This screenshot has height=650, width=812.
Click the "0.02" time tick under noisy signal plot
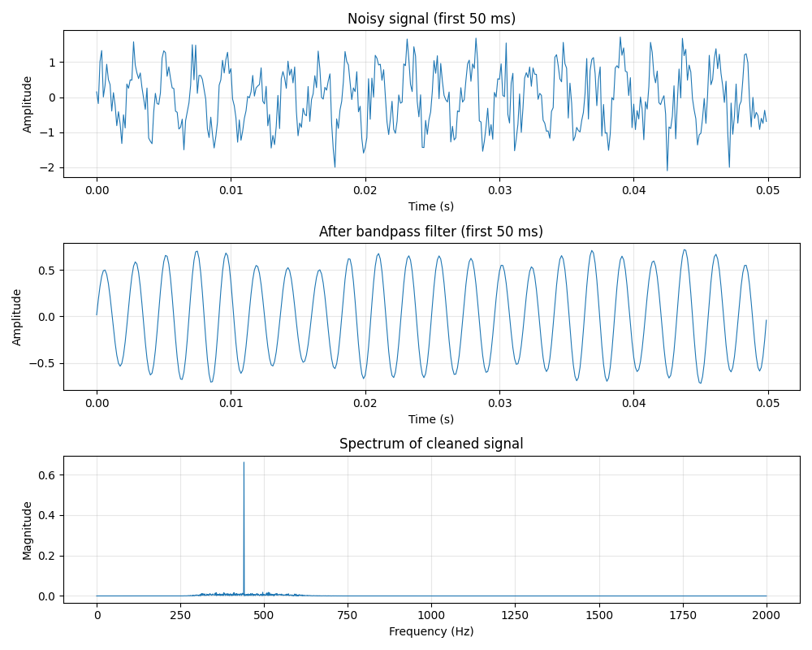365,190
